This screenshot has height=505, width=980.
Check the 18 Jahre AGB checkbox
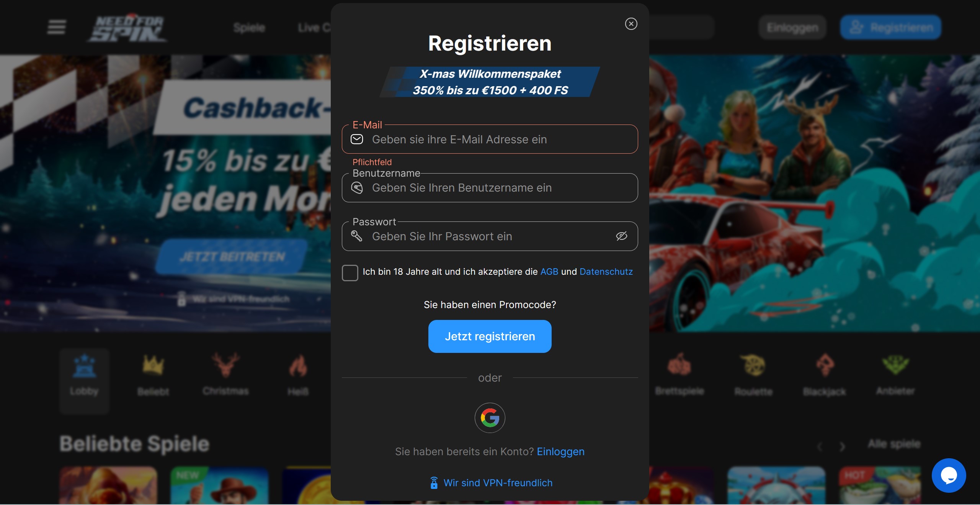coord(350,273)
